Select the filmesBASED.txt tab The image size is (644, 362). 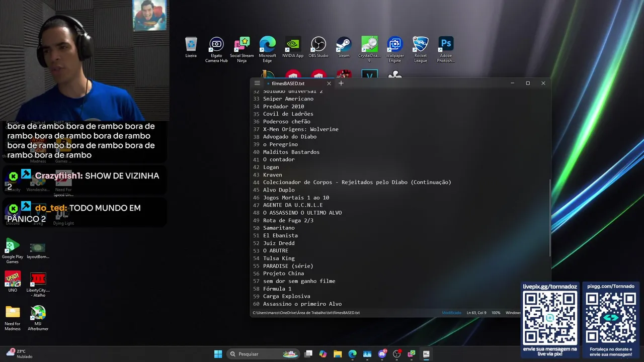coord(288,83)
